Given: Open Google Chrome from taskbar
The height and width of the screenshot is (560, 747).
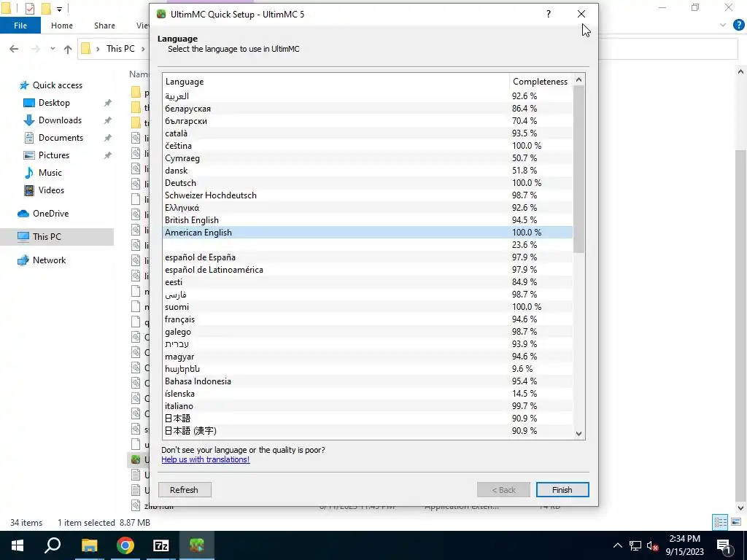Looking at the screenshot, I should [125, 545].
